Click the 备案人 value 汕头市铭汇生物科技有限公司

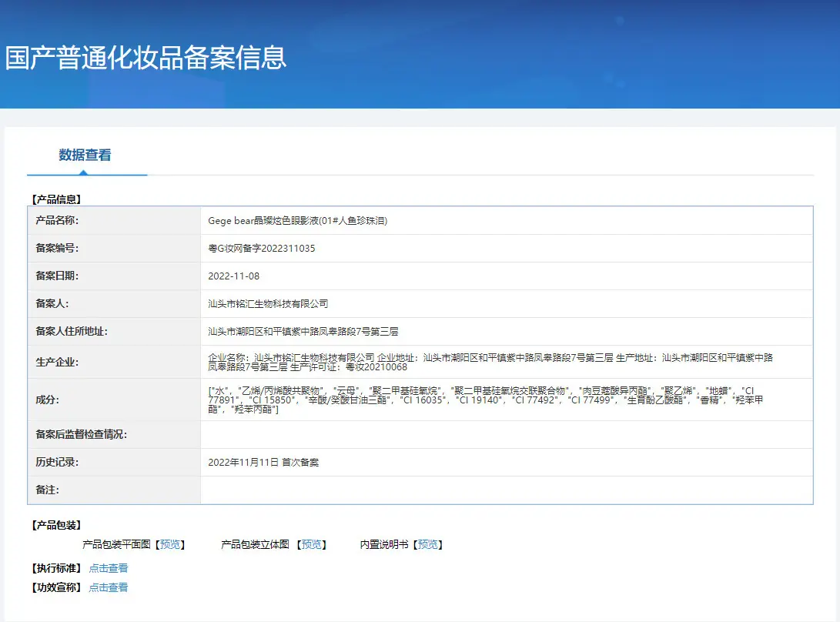(268, 304)
